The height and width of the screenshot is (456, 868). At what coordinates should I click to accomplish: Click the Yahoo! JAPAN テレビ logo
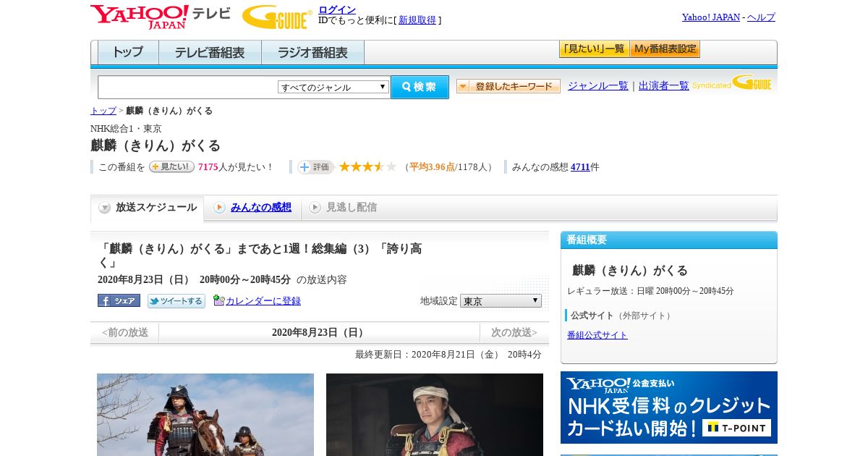coord(161,16)
